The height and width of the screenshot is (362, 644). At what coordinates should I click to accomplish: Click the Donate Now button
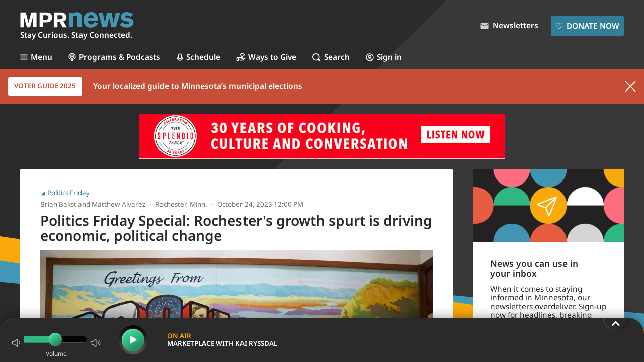[587, 26]
